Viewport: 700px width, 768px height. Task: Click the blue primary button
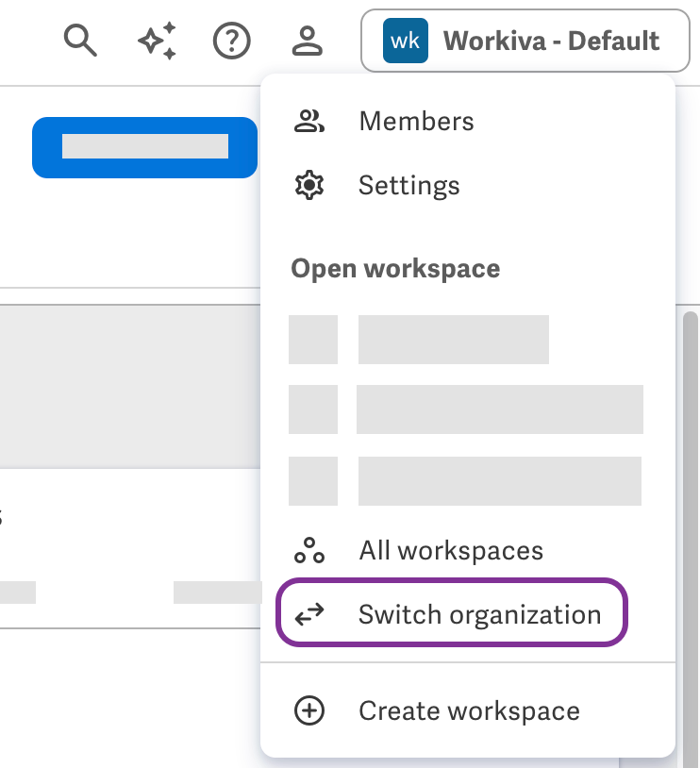(144, 147)
